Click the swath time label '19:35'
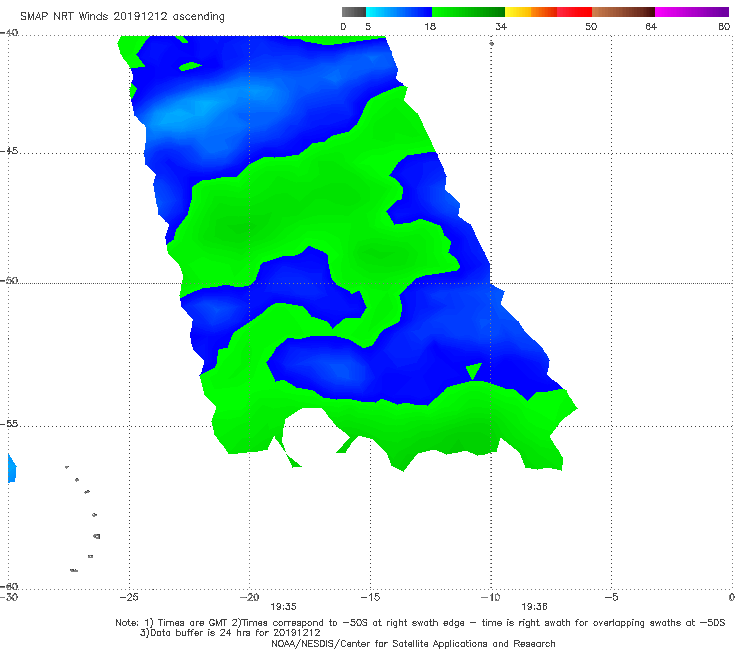This screenshot has width=740, height=650. pyautogui.click(x=283, y=607)
